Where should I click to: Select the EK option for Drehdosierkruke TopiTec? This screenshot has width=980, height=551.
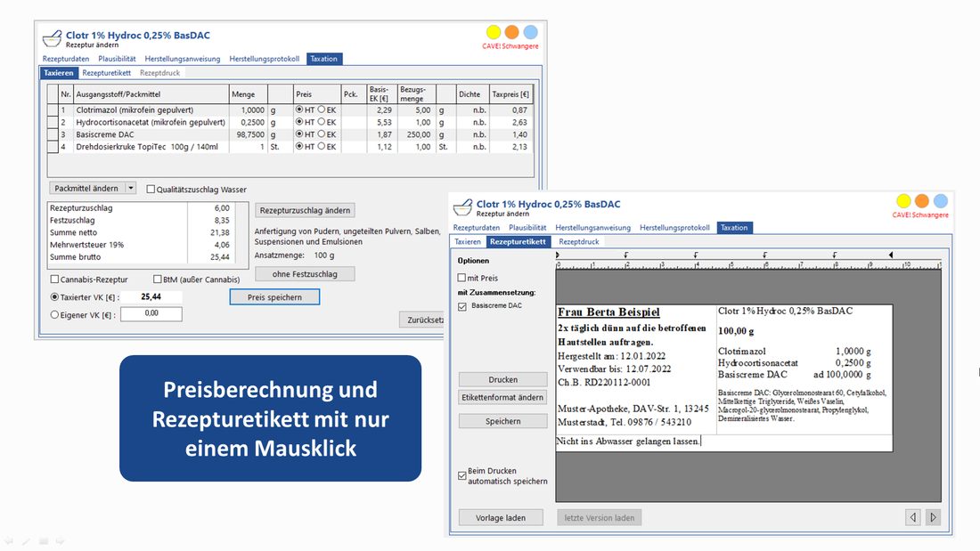[x=322, y=147]
